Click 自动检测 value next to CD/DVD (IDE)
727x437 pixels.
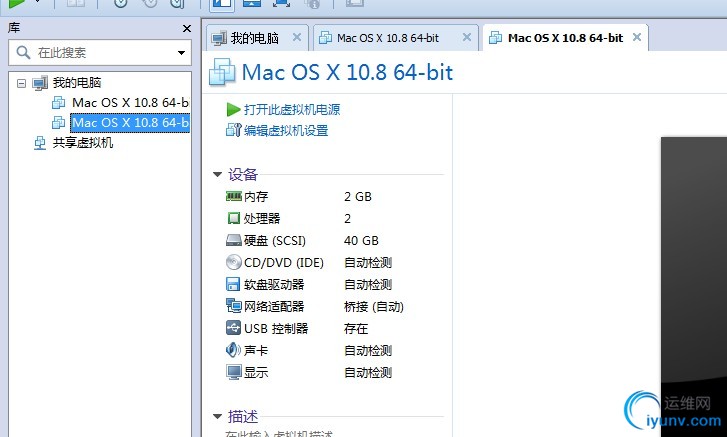[368, 263]
